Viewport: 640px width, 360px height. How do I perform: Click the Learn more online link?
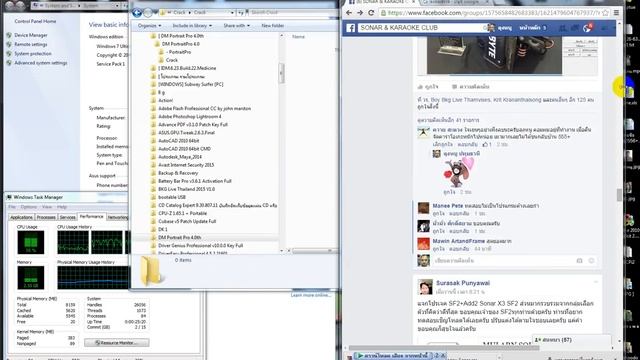(311, 295)
